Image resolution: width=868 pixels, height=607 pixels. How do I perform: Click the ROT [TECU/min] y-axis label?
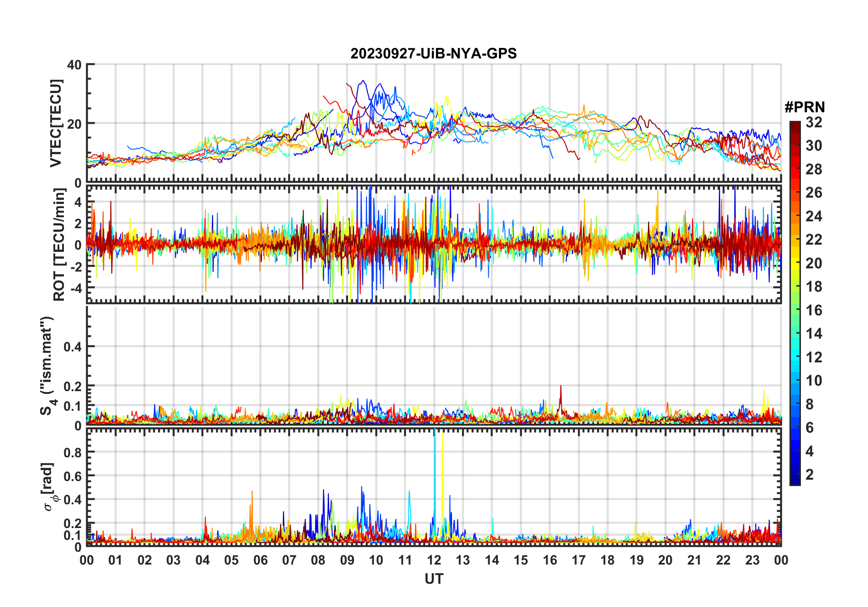click(x=59, y=245)
